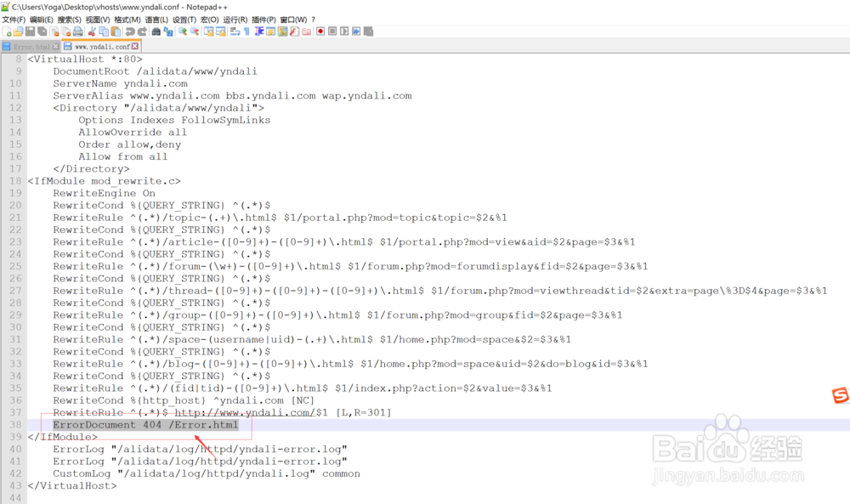Screen dimensions: 850x504
Task: Click the Zoom In icon
Action: coord(182,31)
